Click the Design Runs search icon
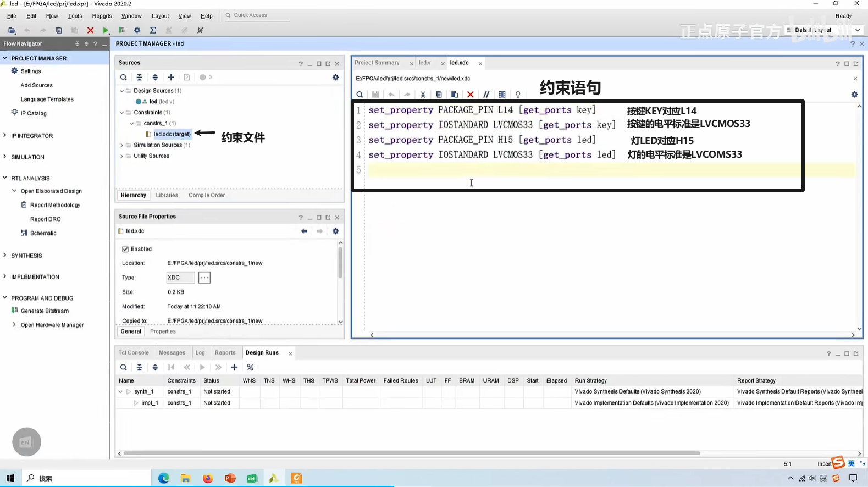Viewport: 868px width, 487px height. [x=124, y=367]
